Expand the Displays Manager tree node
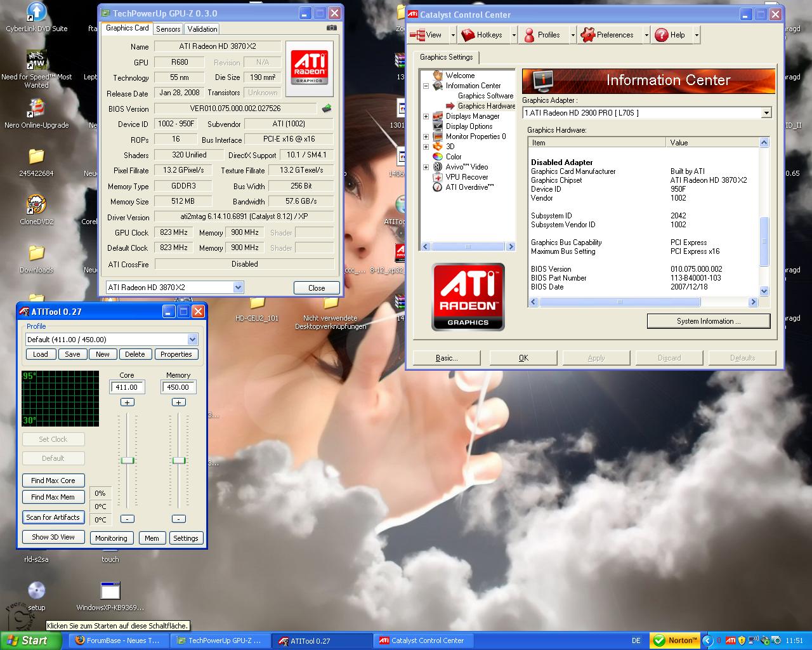812x650 pixels. tap(426, 116)
